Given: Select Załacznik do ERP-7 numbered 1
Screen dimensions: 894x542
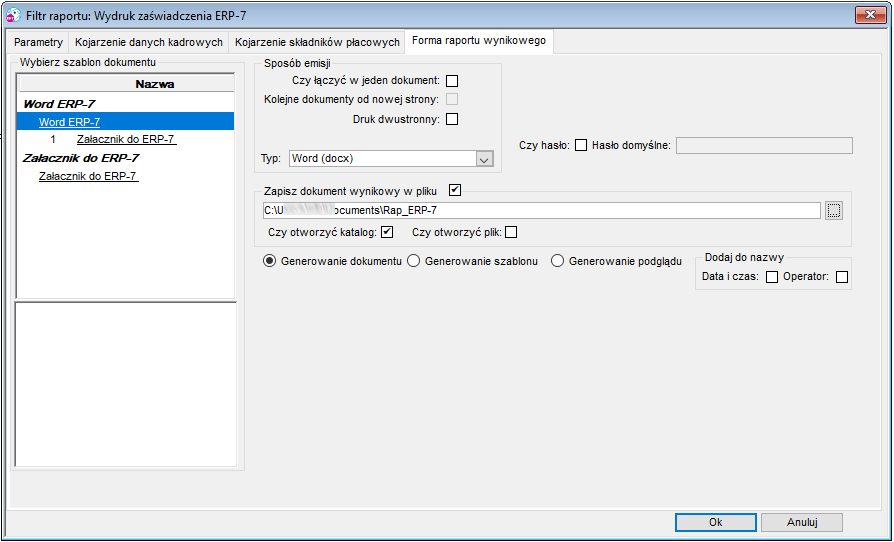Looking at the screenshot, I should tap(125, 139).
